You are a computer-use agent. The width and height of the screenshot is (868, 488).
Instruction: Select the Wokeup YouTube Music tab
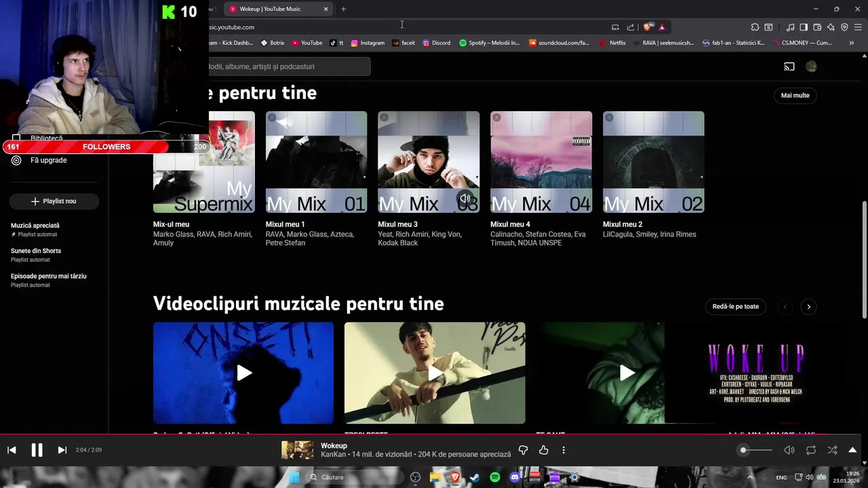coord(278,9)
